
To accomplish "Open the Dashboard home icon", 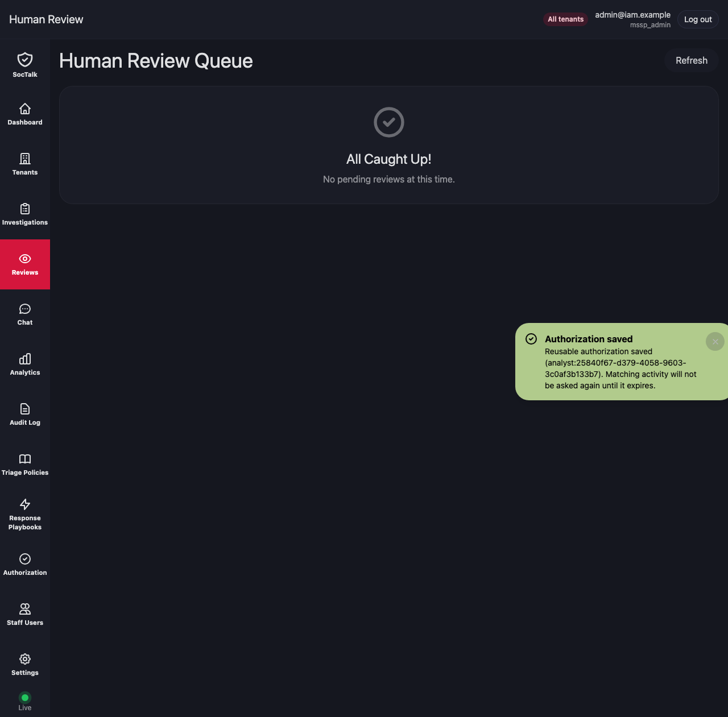I will 25,109.
